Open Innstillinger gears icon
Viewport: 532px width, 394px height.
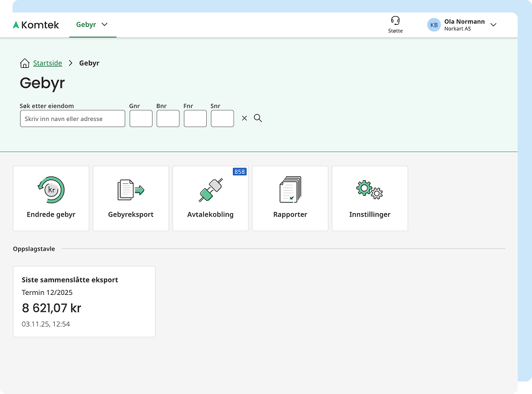coord(369,190)
